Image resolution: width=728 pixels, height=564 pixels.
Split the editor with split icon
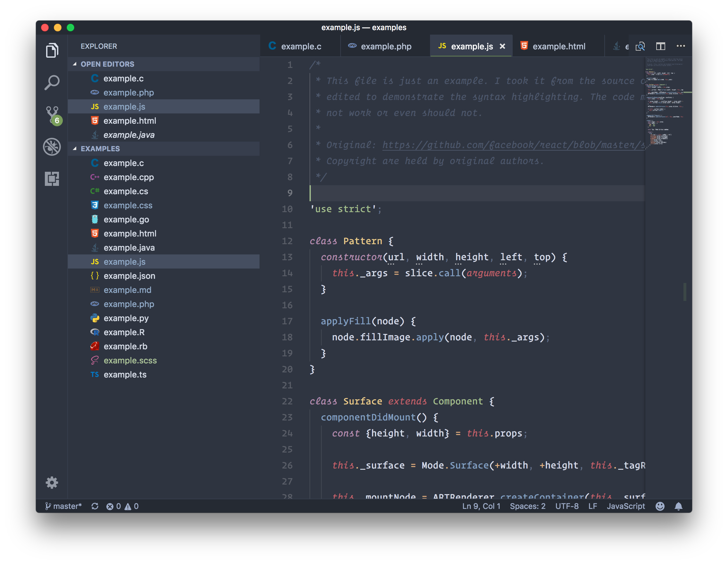coord(660,46)
